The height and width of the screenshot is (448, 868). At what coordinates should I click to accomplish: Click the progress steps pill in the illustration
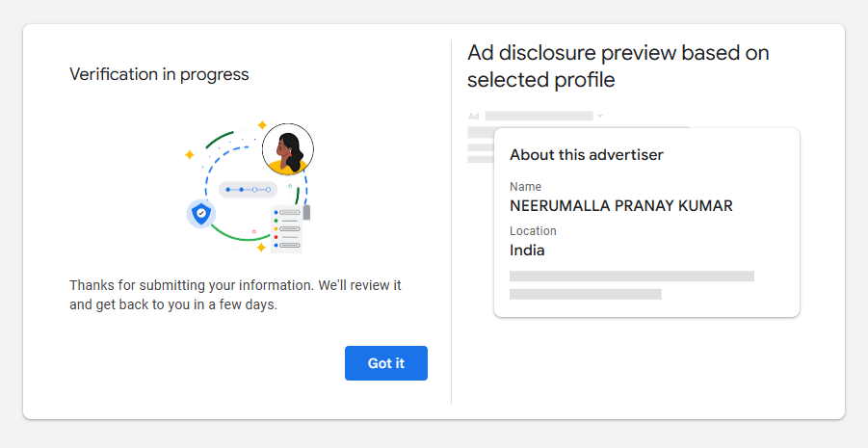[248, 190]
